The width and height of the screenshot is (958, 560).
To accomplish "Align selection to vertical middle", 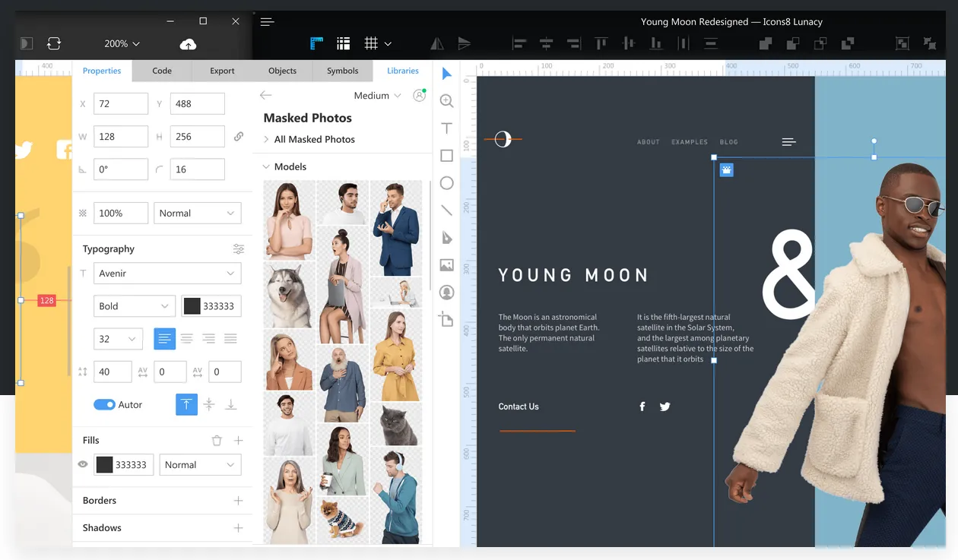I will click(628, 44).
